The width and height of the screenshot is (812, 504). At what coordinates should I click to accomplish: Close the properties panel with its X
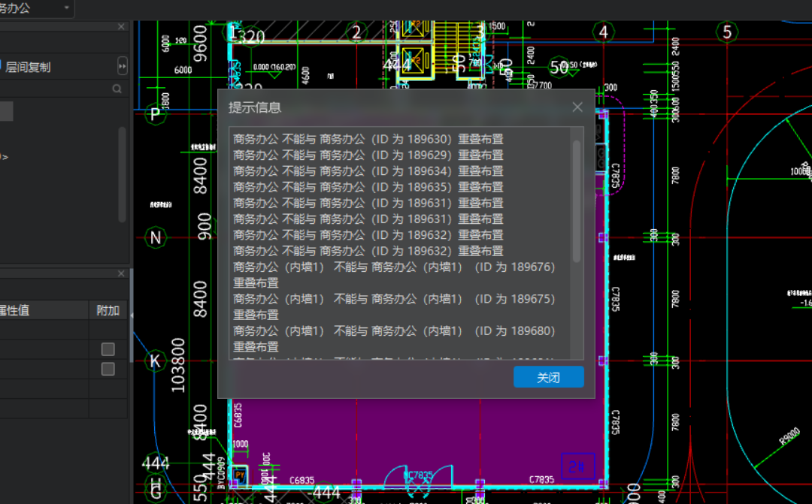pyautogui.click(x=121, y=273)
